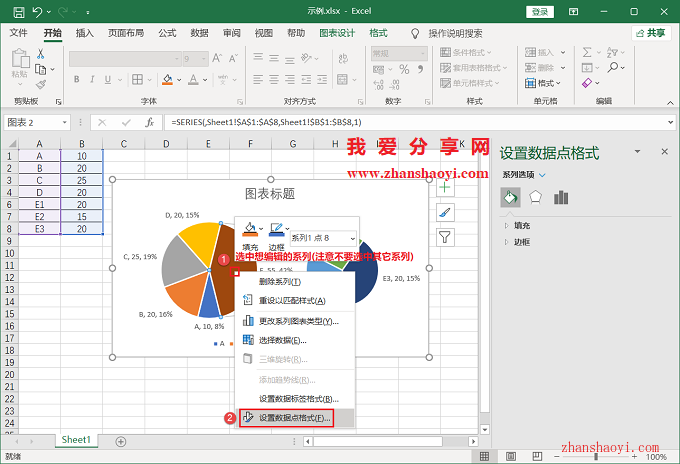Collapse the ribbon with the chevron
The width and height of the screenshot is (680, 464).
click(670, 103)
